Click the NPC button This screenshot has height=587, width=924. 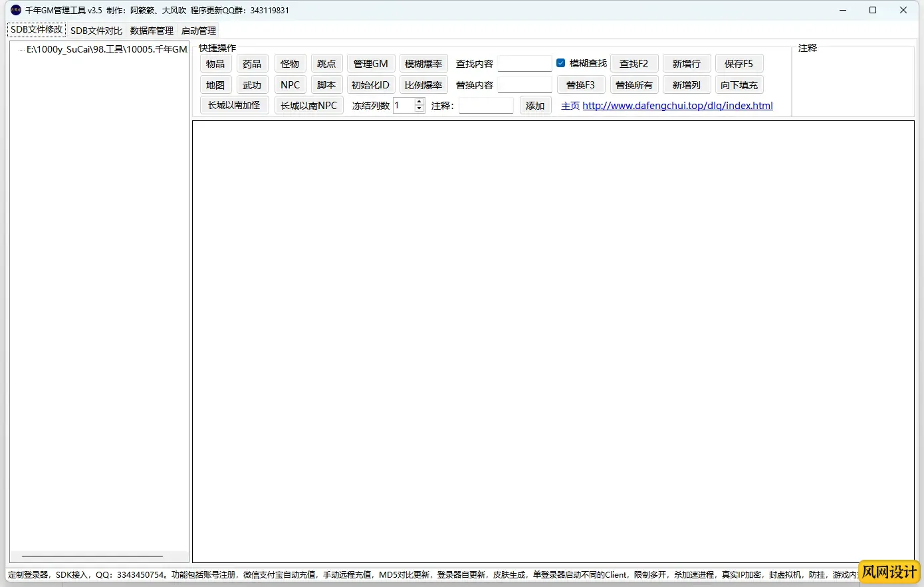point(290,85)
